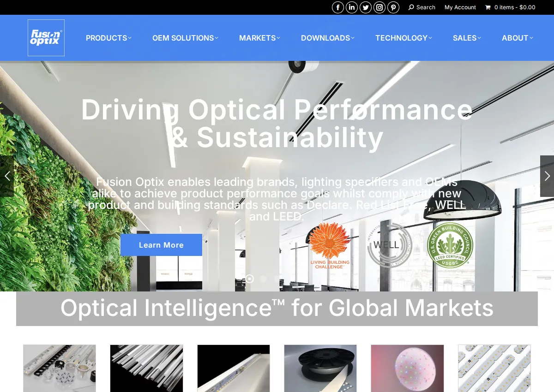Open the linear LED fixture thumbnail
Screen dimensions: 554x392
point(234,368)
